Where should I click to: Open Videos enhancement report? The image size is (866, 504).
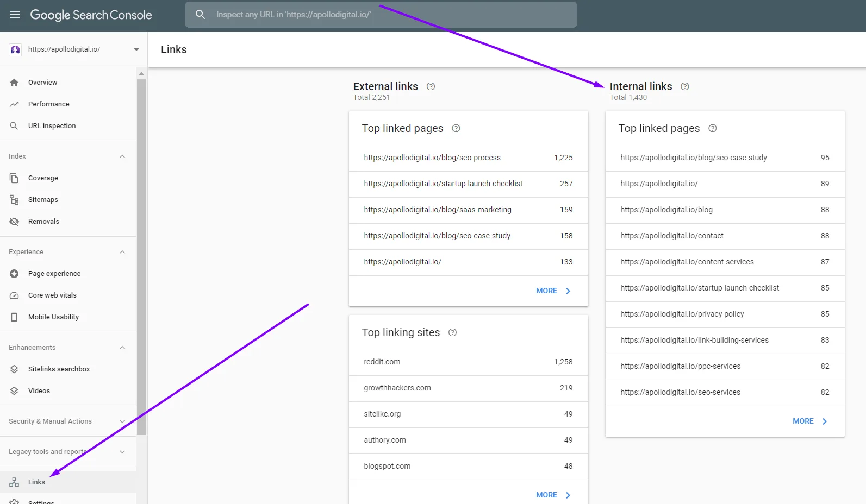(x=68, y=391)
